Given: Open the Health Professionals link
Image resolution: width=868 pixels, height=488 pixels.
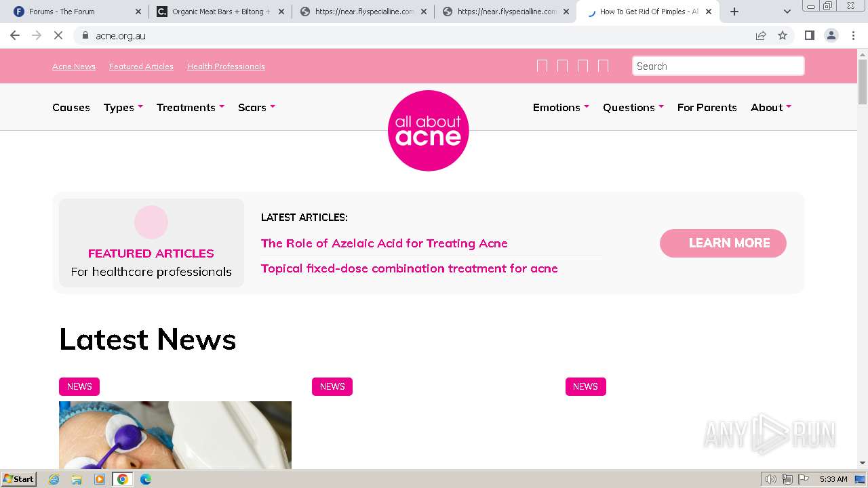Looking at the screenshot, I should (x=226, y=66).
